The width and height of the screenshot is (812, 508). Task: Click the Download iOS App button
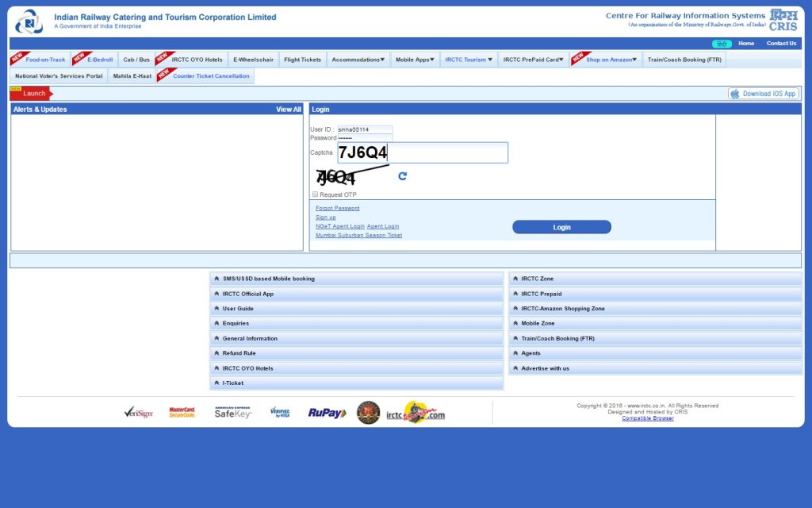tap(764, 94)
